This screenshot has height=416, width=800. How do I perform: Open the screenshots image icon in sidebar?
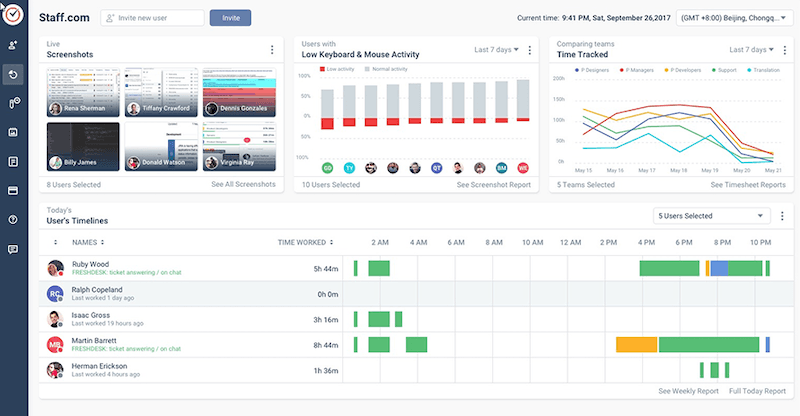click(14, 132)
